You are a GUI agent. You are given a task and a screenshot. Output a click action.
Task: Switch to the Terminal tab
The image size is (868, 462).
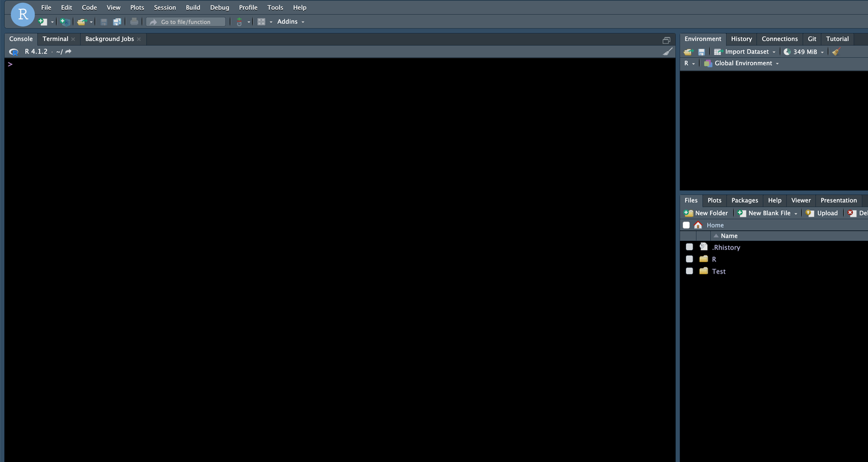(55, 38)
